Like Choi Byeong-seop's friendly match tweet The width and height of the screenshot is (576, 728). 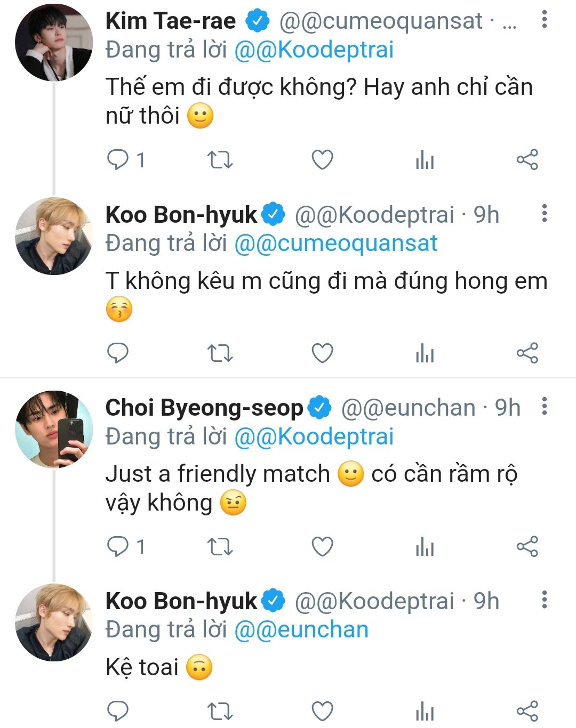click(x=322, y=547)
